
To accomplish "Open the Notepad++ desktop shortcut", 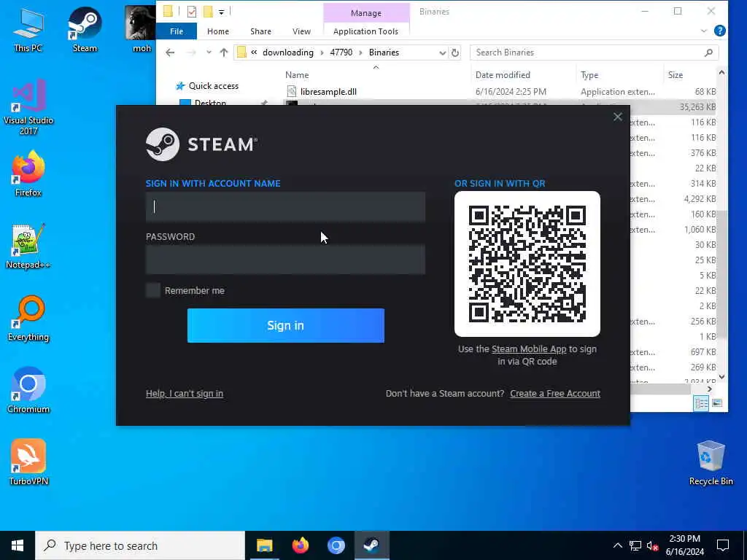I will (x=28, y=246).
